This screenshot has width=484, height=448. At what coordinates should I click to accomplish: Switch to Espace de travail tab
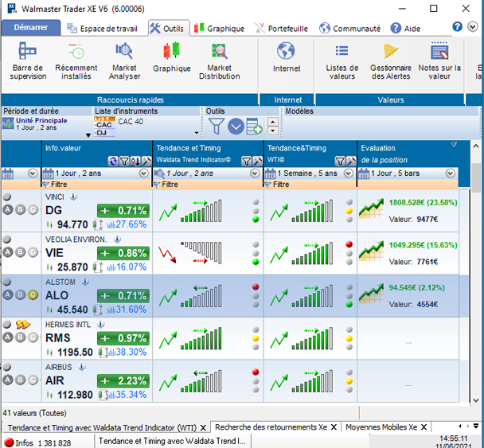[102, 29]
